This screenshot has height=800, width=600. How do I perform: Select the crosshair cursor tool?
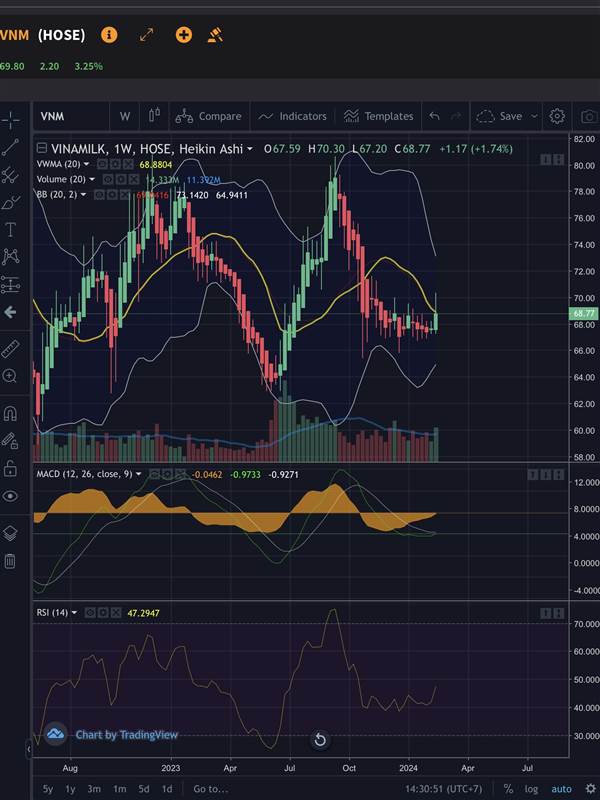click(x=10, y=120)
